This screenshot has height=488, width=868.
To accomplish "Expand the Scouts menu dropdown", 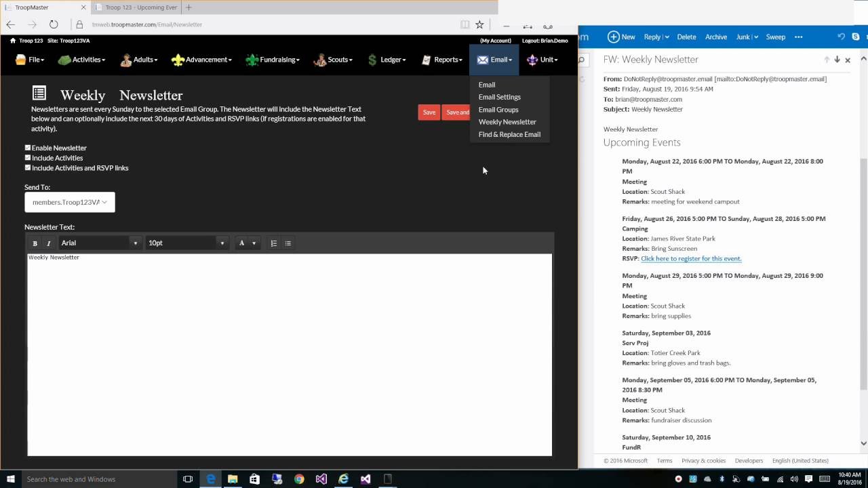I will 333,60.
